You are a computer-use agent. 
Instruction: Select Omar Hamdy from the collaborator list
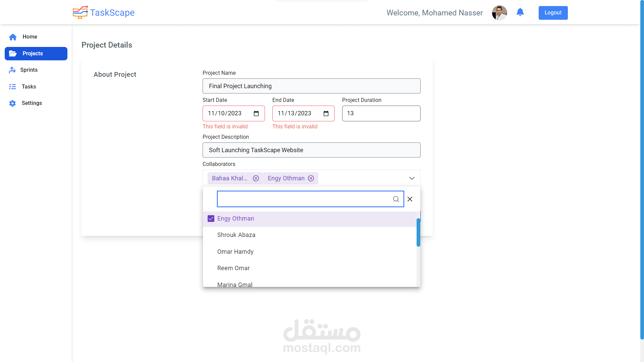tap(235, 251)
